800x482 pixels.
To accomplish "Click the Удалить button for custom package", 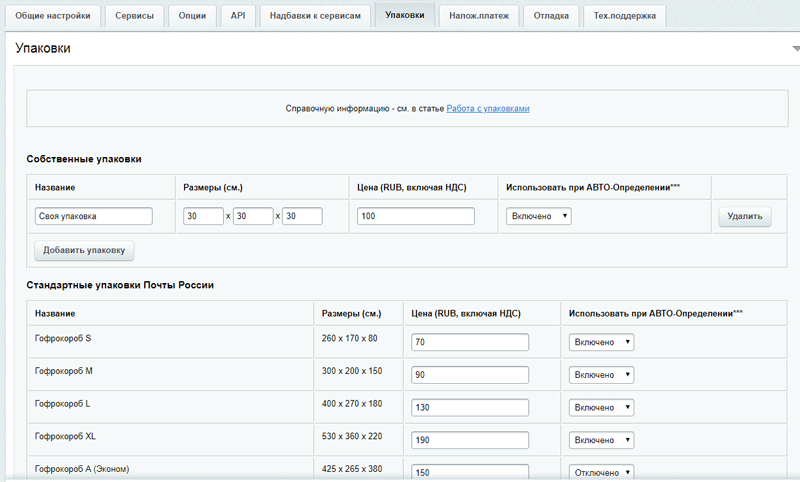I will pos(744,216).
